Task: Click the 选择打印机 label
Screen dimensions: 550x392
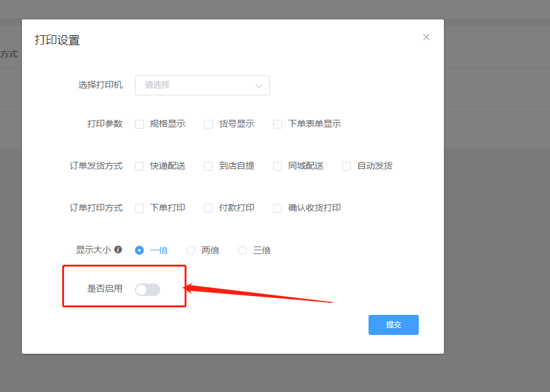Action: point(100,85)
